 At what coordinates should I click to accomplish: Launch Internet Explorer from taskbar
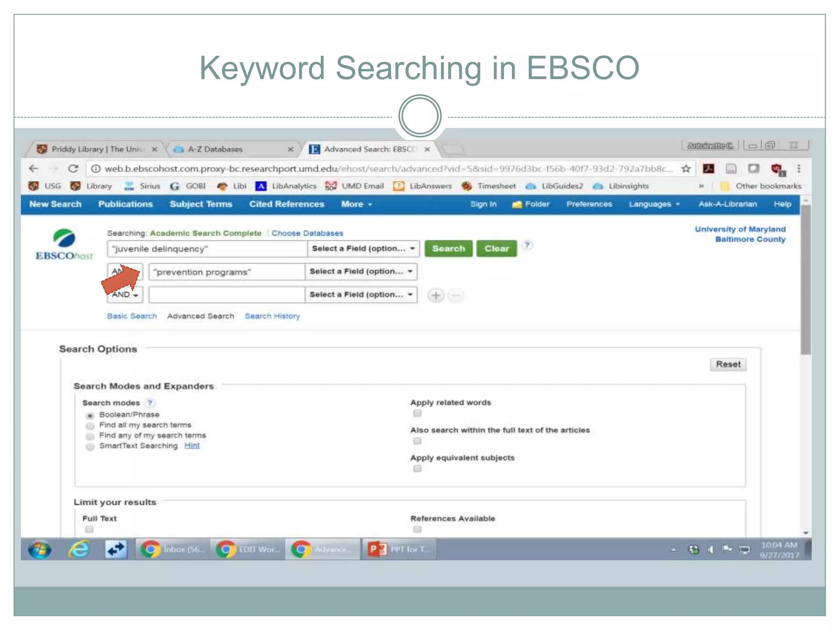(79, 550)
